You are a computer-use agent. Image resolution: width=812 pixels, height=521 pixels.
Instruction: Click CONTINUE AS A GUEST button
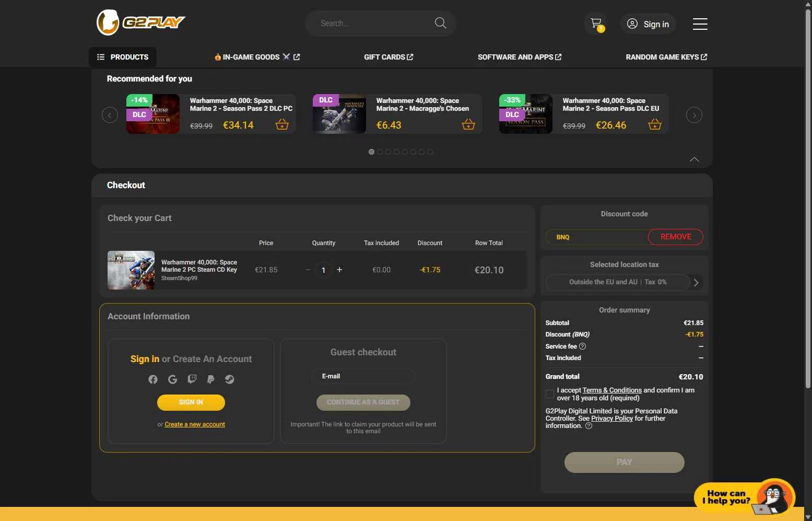point(363,402)
